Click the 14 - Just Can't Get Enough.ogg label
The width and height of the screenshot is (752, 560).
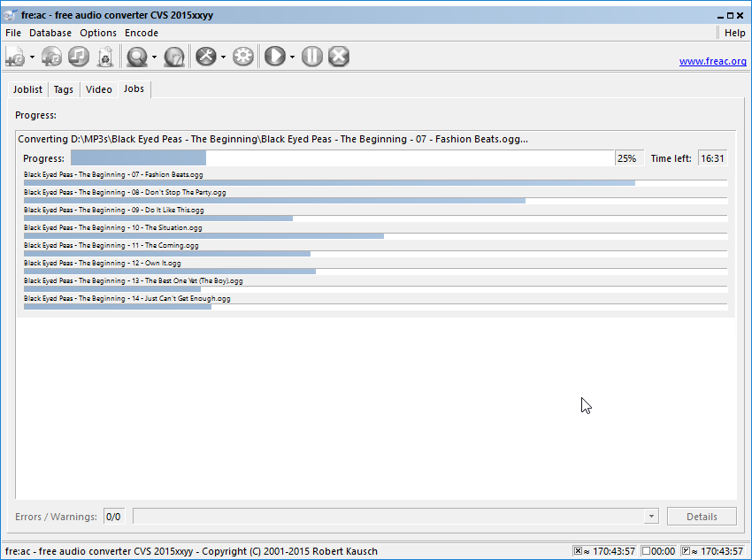tap(127, 299)
